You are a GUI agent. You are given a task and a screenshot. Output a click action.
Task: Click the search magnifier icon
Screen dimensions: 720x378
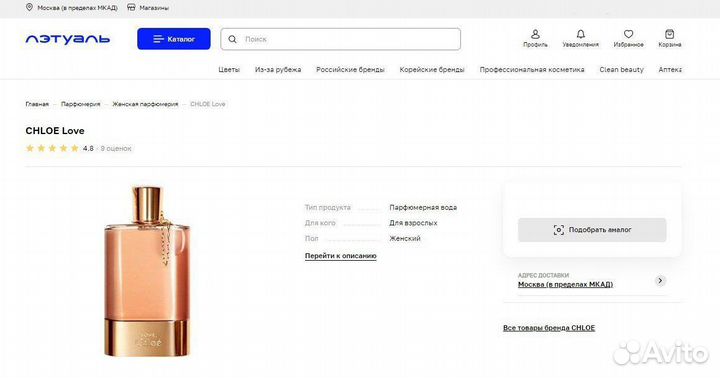coord(232,39)
